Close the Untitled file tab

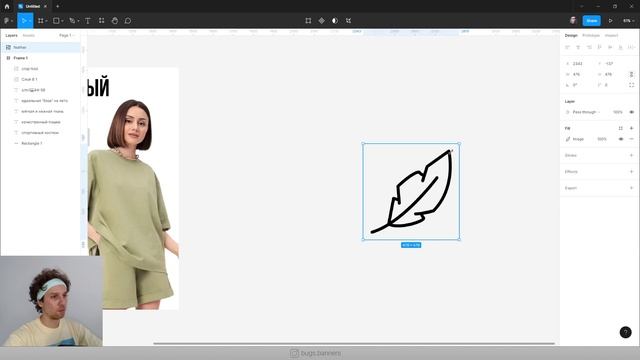tap(45, 6)
